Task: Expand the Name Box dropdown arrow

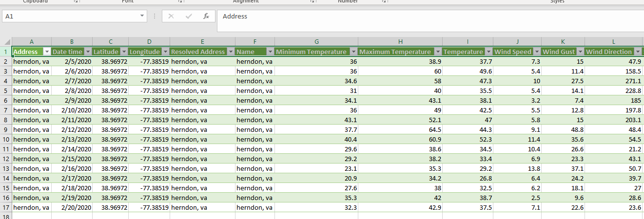Action: [x=142, y=16]
